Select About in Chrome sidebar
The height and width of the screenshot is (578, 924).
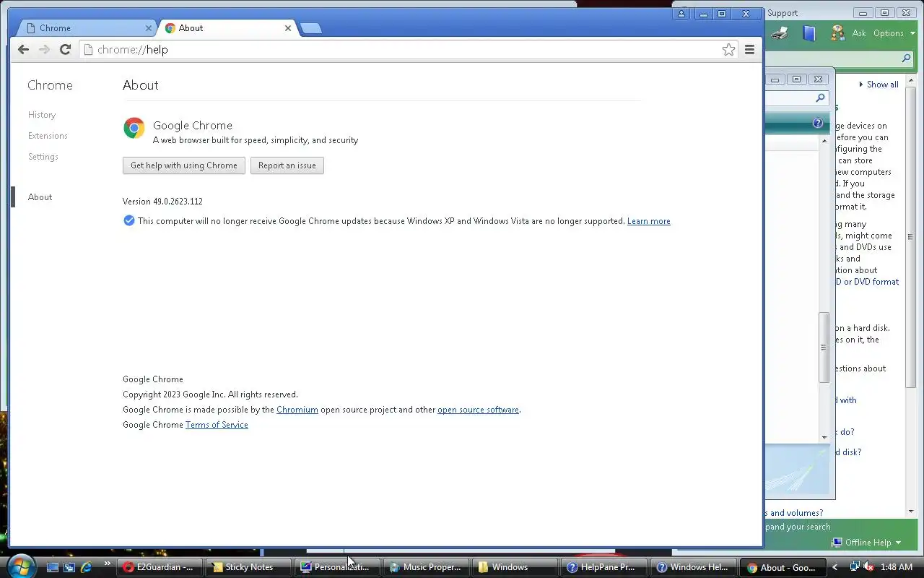40,197
